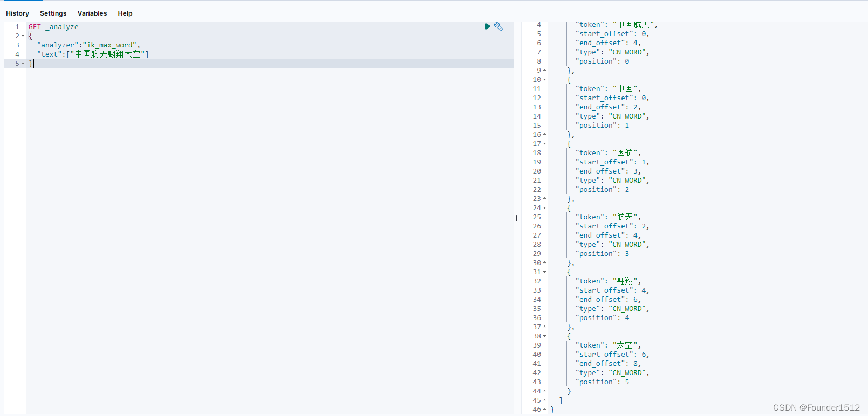Toggle the fold arrow at response line 30
The width and height of the screenshot is (868, 416).
point(544,263)
